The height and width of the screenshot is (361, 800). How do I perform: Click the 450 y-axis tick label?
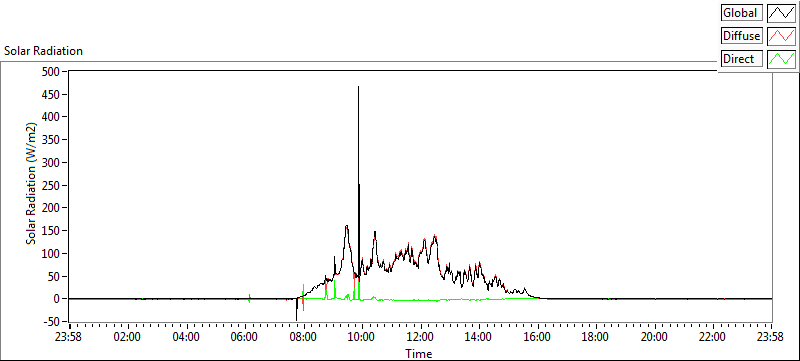(x=50, y=94)
